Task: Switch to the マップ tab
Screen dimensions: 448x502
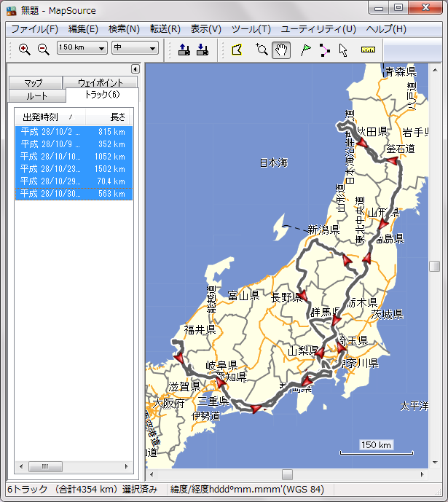Action: coord(35,82)
